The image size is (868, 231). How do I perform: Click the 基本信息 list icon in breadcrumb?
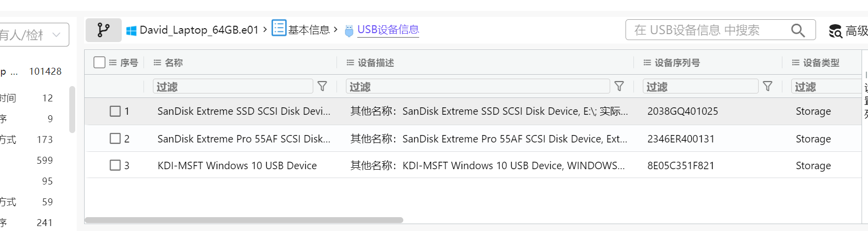point(279,28)
